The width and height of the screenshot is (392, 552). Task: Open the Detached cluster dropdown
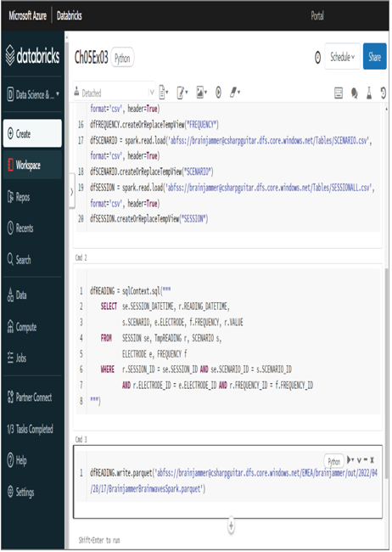coord(114,93)
